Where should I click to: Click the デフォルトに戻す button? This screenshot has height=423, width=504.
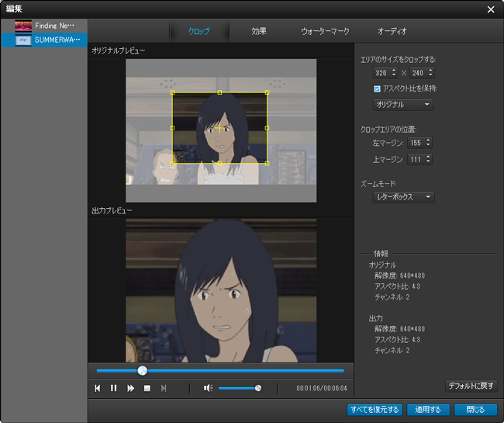pyautogui.click(x=471, y=386)
